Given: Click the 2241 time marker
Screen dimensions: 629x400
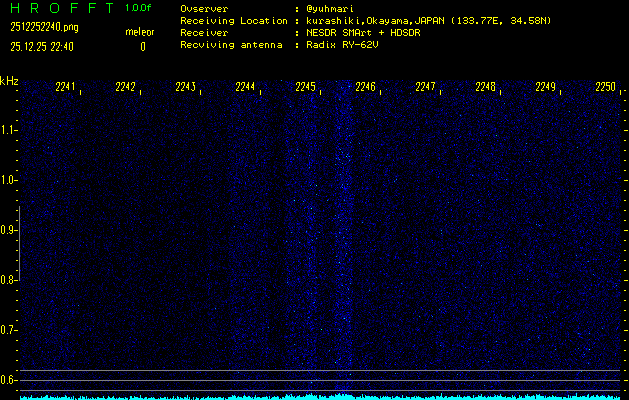Looking at the screenshot, I should (x=65, y=87).
